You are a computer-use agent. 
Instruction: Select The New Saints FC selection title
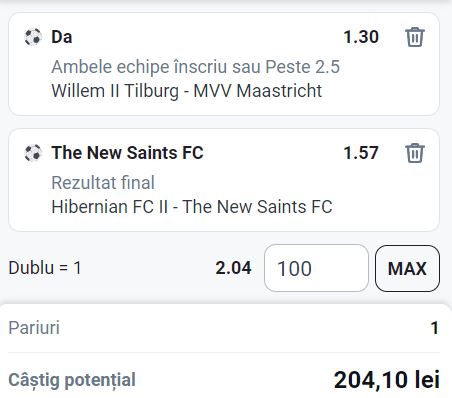pos(127,153)
